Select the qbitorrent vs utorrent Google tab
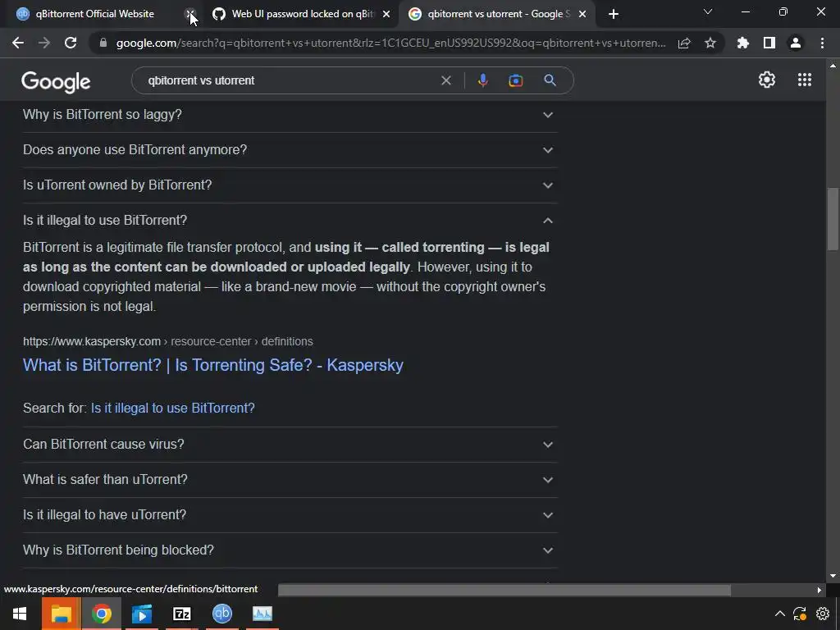This screenshot has width=840, height=630. coord(498,14)
